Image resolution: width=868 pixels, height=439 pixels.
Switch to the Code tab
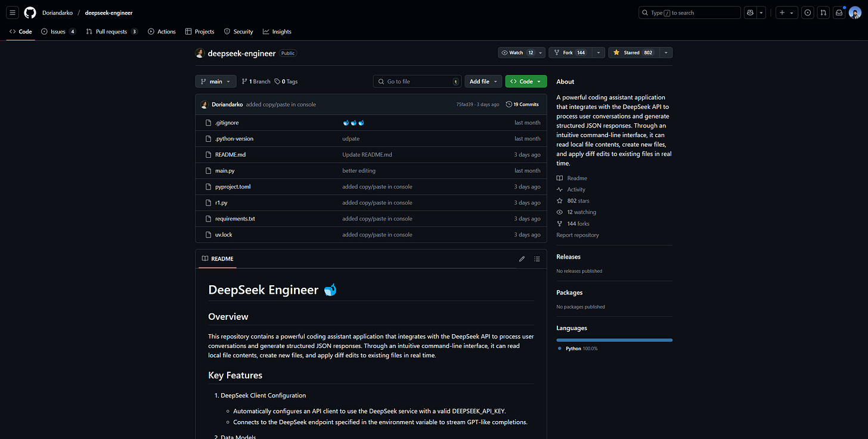21,32
